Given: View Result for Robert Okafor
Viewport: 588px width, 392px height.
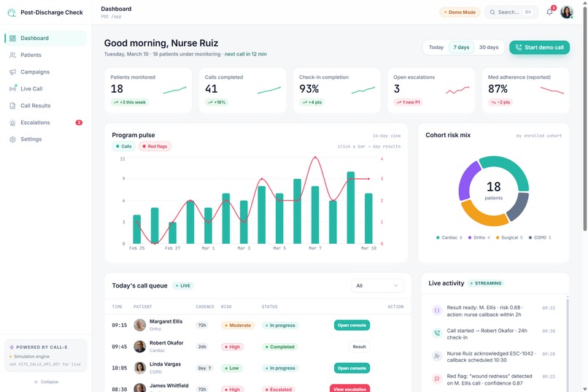Looking at the screenshot, I should 359,347.
